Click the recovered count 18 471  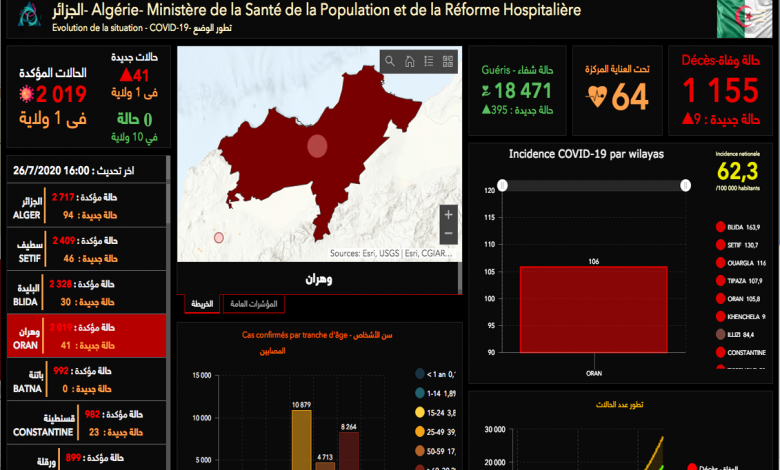523,91
